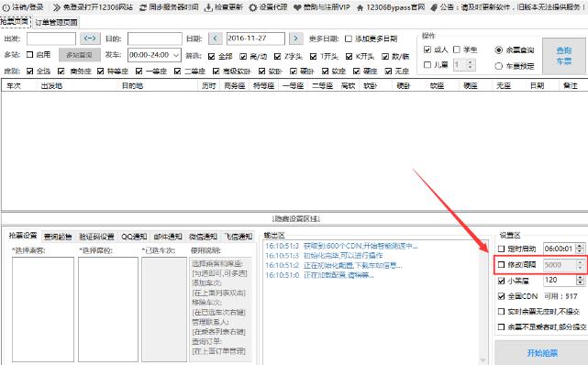Switch to the QQ通知 tab

pos(134,237)
